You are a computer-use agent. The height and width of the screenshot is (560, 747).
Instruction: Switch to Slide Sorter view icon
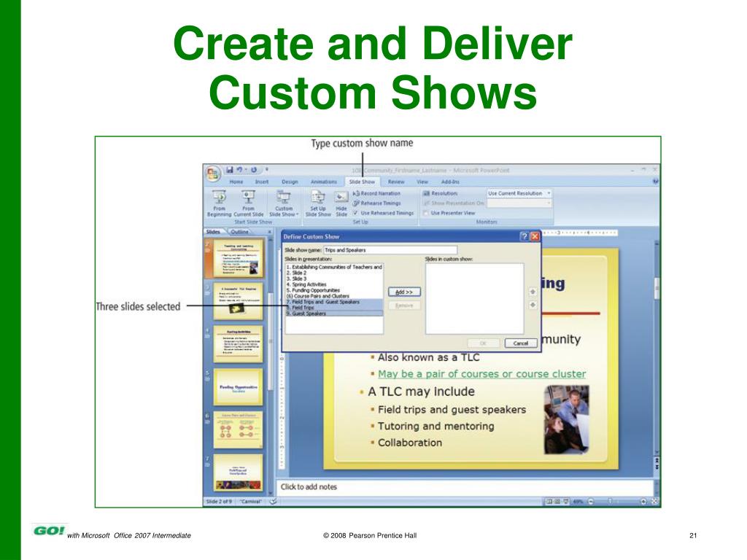[x=557, y=502]
